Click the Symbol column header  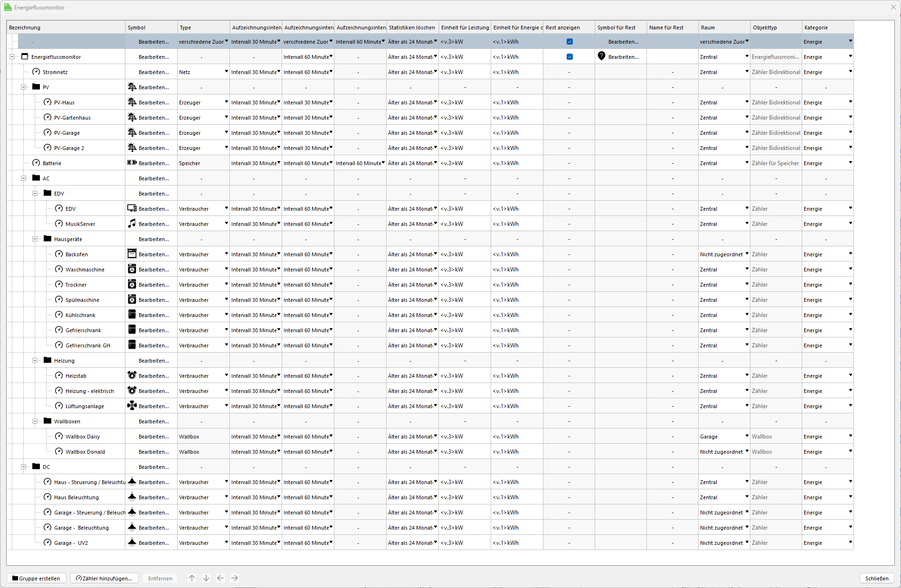point(152,28)
